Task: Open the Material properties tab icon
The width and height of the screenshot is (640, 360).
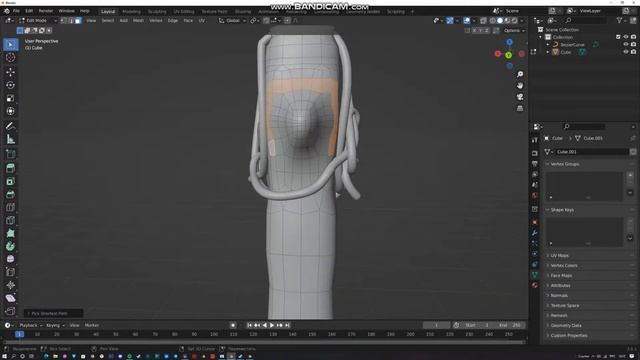Action: click(x=535, y=285)
